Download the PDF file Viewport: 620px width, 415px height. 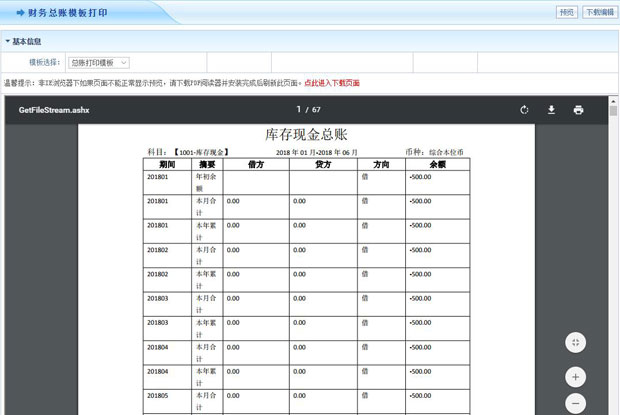(551, 110)
